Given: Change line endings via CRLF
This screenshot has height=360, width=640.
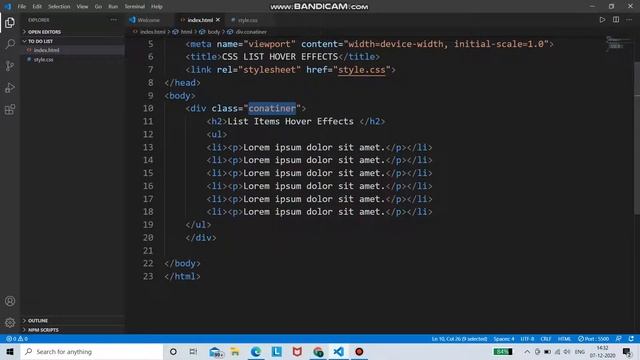Looking at the screenshot, I should tap(546, 339).
